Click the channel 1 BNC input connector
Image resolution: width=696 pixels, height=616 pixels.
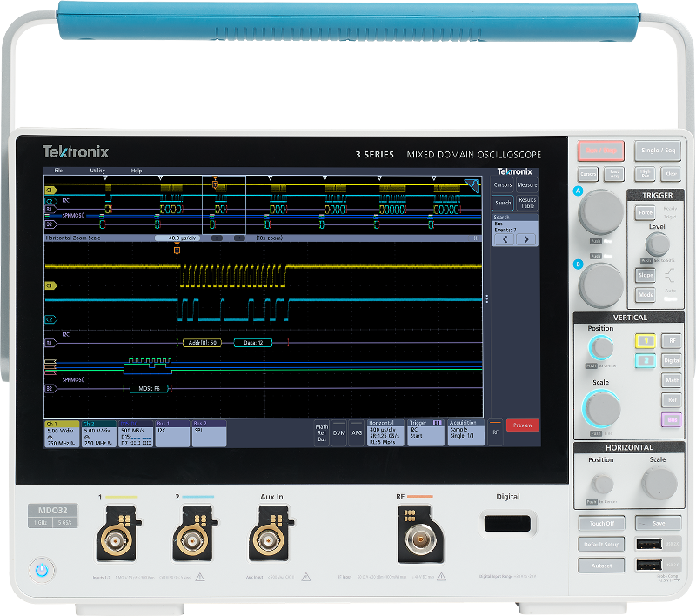point(116,540)
